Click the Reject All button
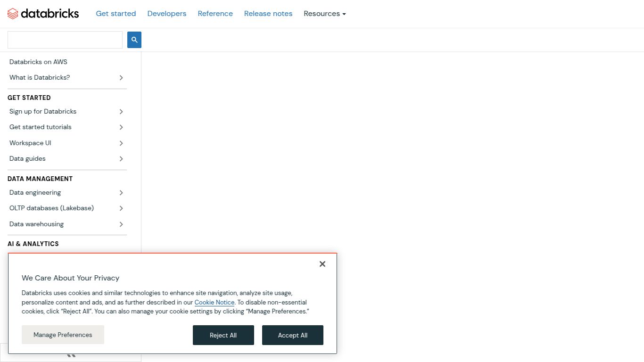Image resolution: width=644 pixels, height=362 pixels. pos(223,335)
